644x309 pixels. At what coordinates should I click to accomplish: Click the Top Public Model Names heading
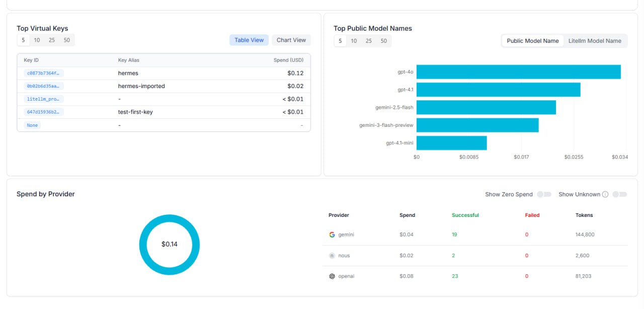[373, 29]
